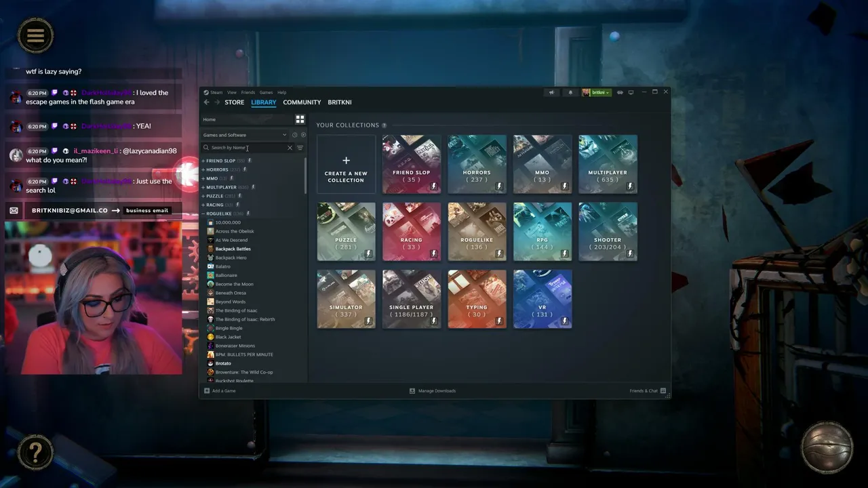Open advanced library filter options icon

[300, 148]
